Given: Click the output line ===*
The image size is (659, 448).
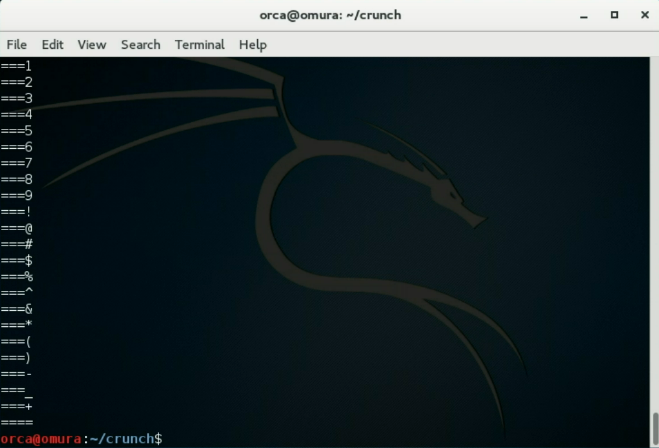Looking at the screenshot, I should point(16,325).
